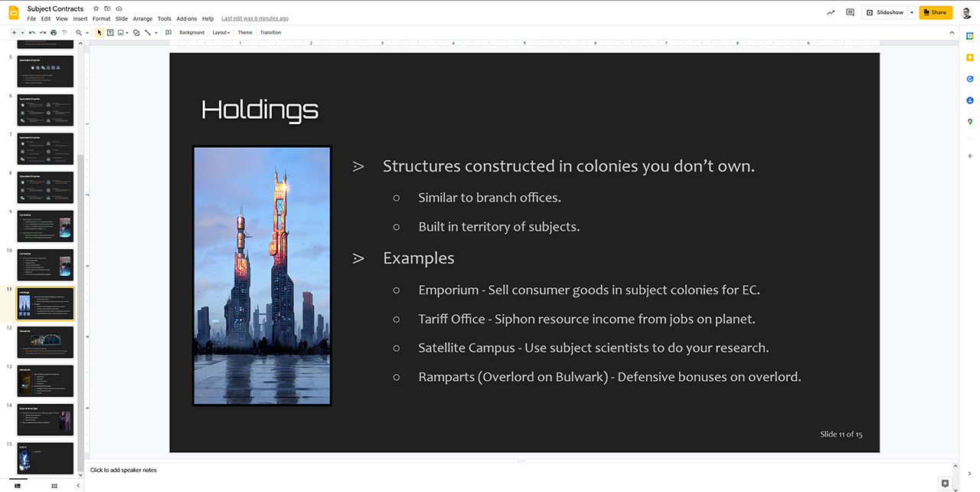Activate the paint format tool
The image size is (980, 492).
coord(64,32)
